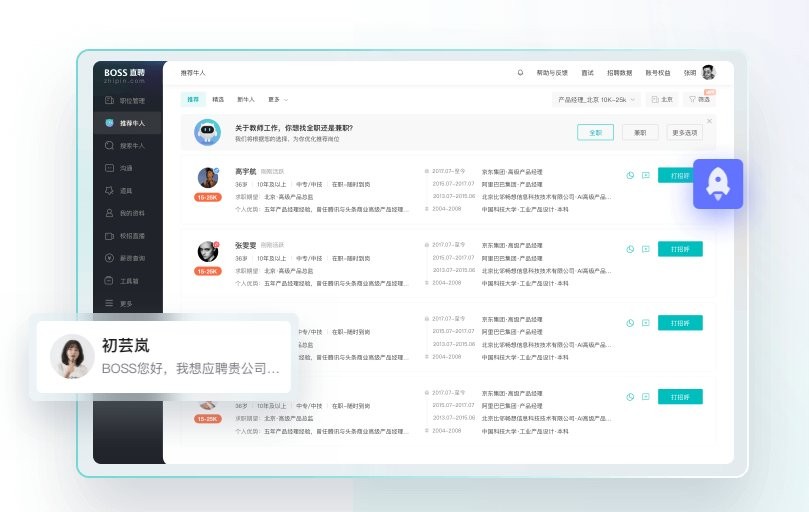
Task: Open 招聘数据 in top bar
Action: [x=620, y=73]
